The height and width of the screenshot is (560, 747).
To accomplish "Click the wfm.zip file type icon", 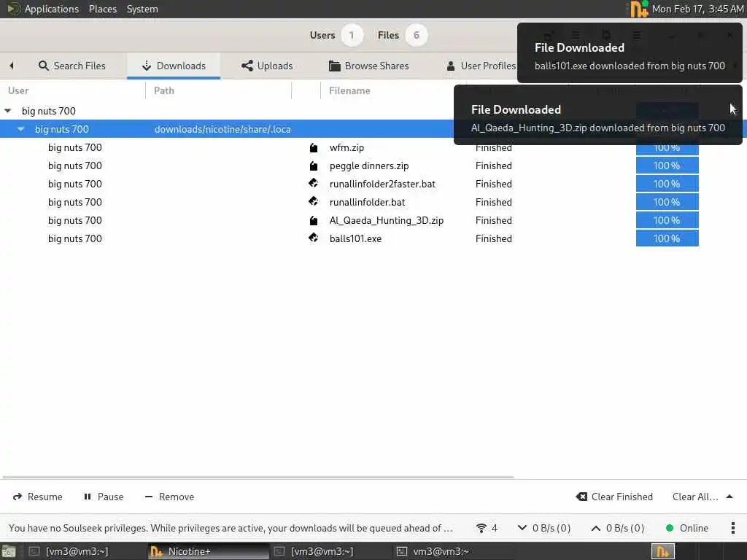I will [314, 147].
